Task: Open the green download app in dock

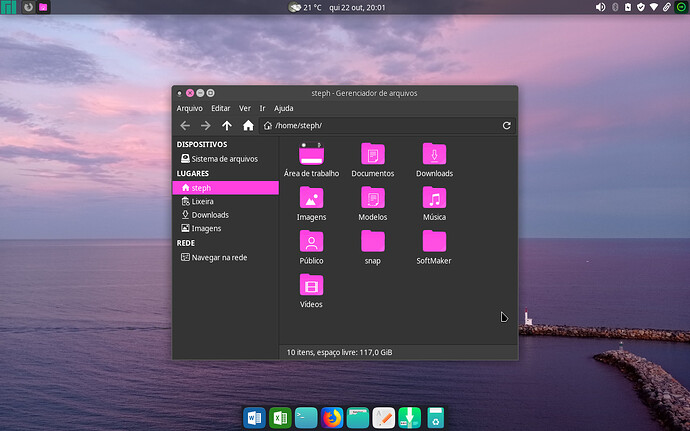Action: click(410, 417)
